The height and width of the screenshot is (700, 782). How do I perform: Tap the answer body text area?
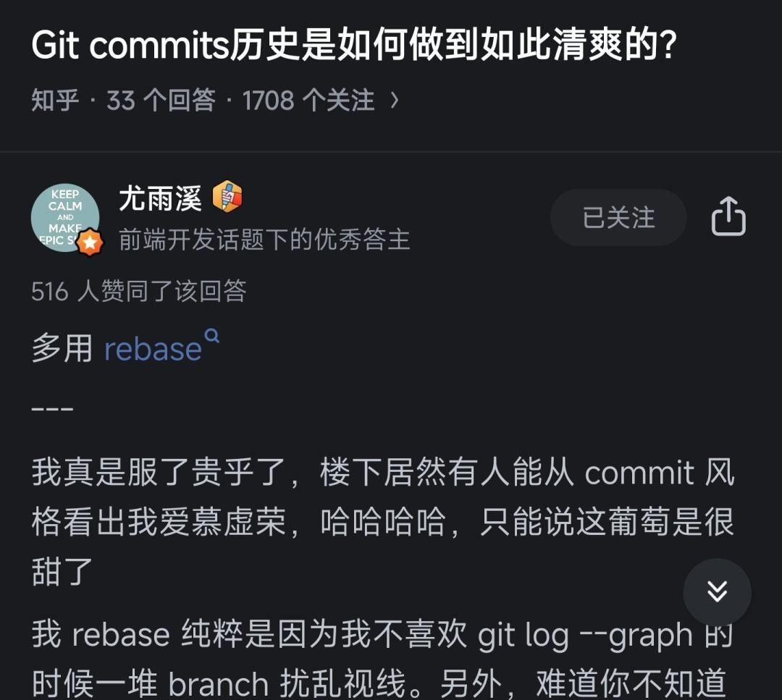click(362, 507)
